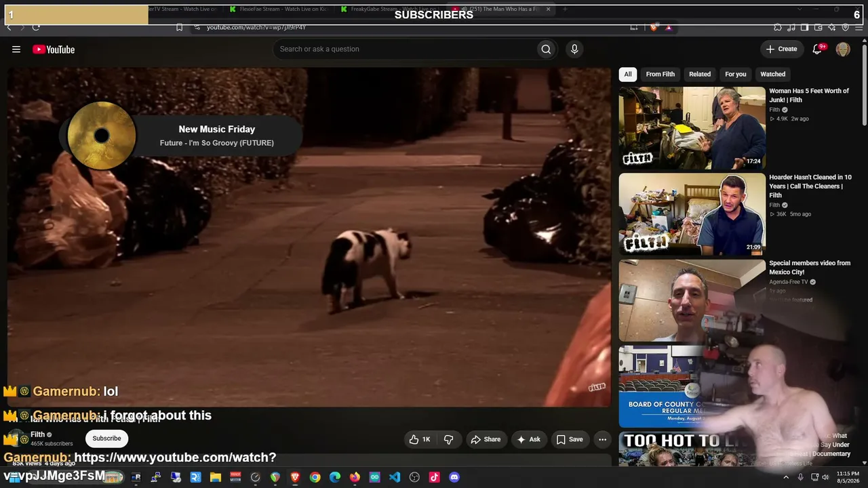Viewport: 868px width, 488px height.
Task: Dislike the video with thumbs down
Action: pos(448,439)
